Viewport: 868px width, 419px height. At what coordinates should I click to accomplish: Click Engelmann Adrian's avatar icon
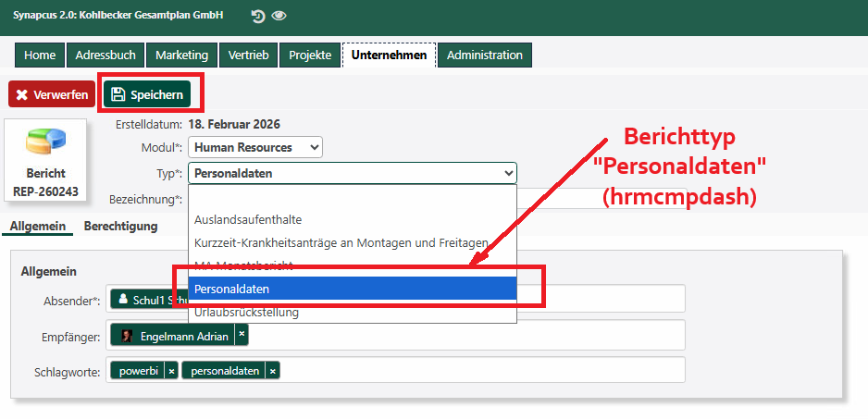coord(127,336)
